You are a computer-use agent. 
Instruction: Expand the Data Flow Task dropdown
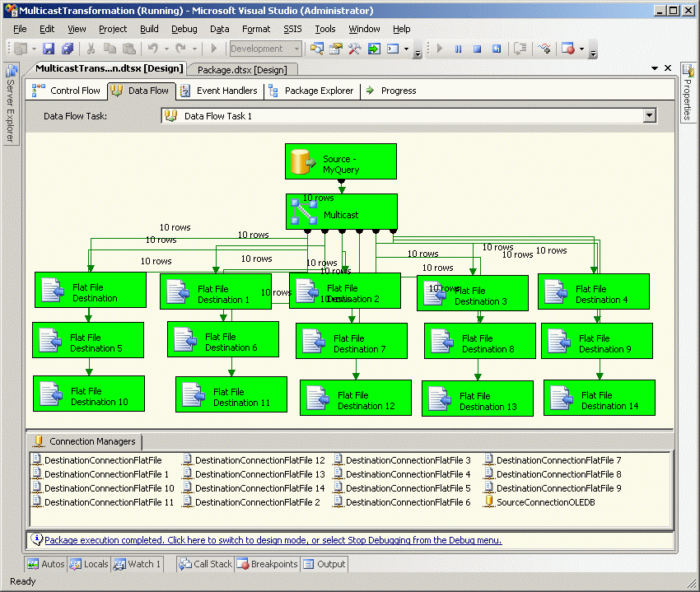649,116
